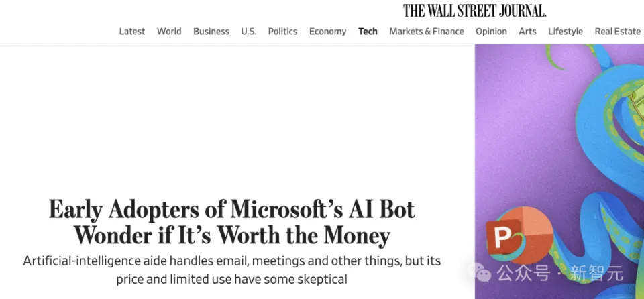The width and height of the screenshot is (644, 299).
Task: Select the Lifestyle nav item
Action: pos(566,32)
